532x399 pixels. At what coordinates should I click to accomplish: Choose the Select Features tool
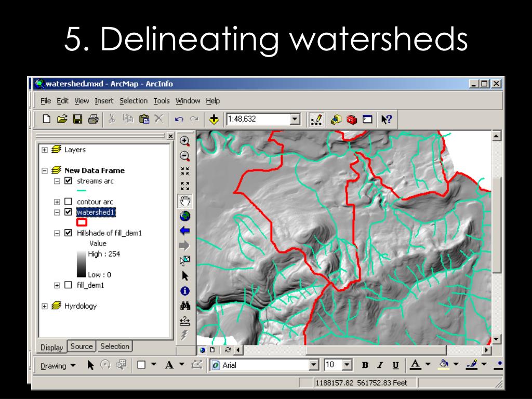185,261
